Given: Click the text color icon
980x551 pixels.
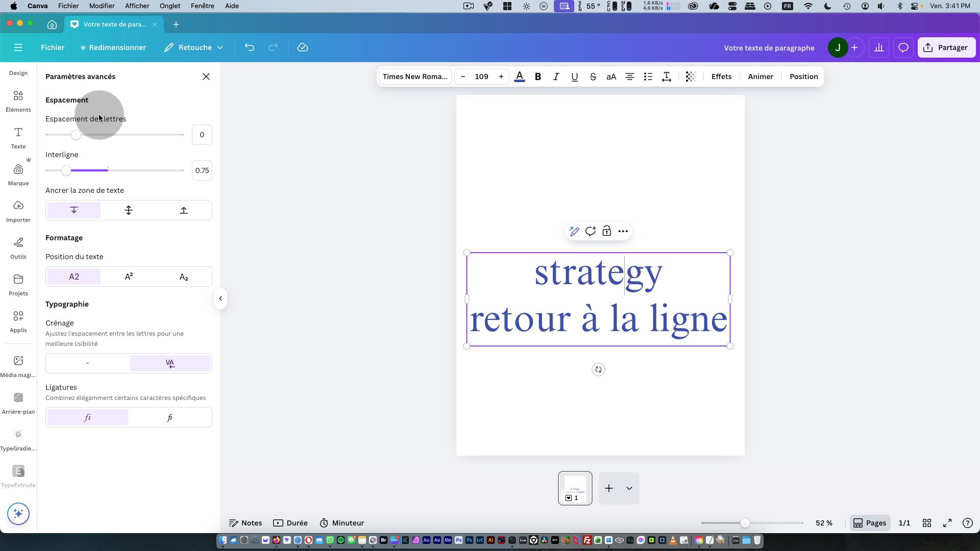Looking at the screenshot, I should 519,77.
